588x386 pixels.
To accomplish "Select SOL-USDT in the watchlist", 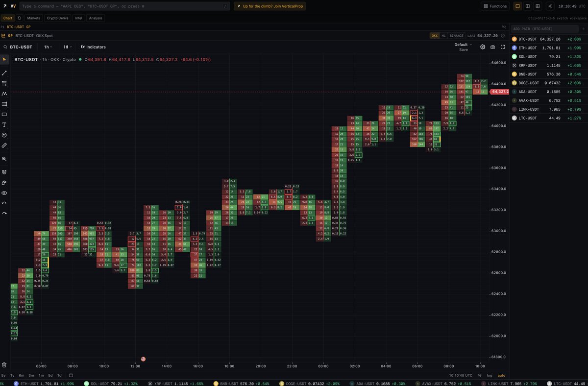I will tap(548, 56).
